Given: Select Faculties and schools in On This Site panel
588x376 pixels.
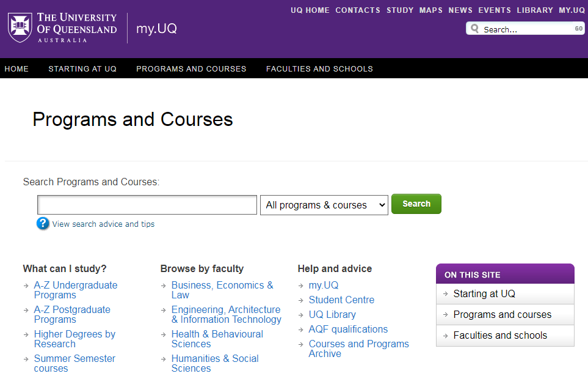Looking at the screenshot, I should click(x=505, y=335).
